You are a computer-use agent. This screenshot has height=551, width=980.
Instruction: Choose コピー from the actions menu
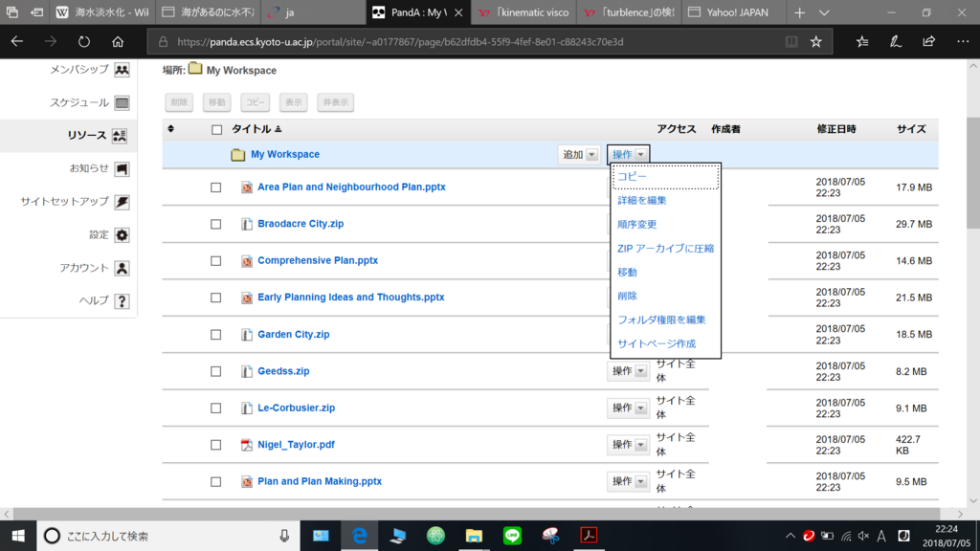point(666,177)
